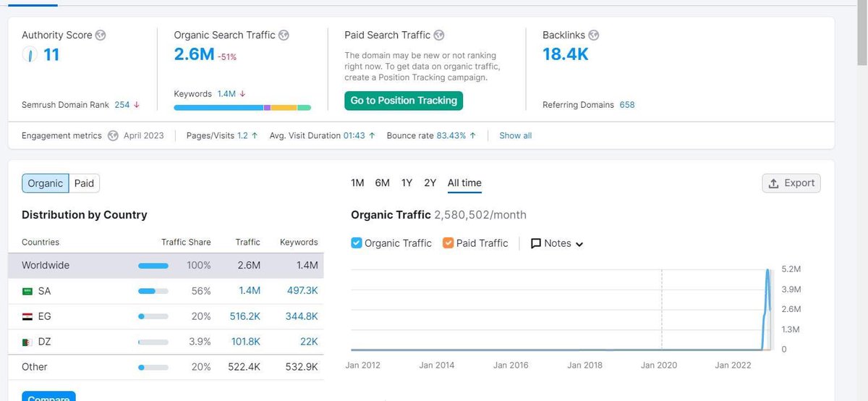
Task: Click the Countries column header
Action: (41, 242)
